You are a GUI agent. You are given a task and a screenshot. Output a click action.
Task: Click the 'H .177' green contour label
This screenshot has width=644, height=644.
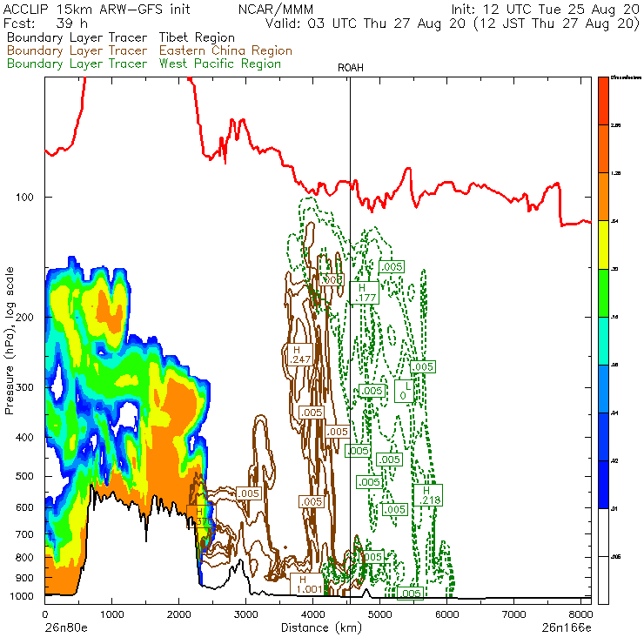365,292
